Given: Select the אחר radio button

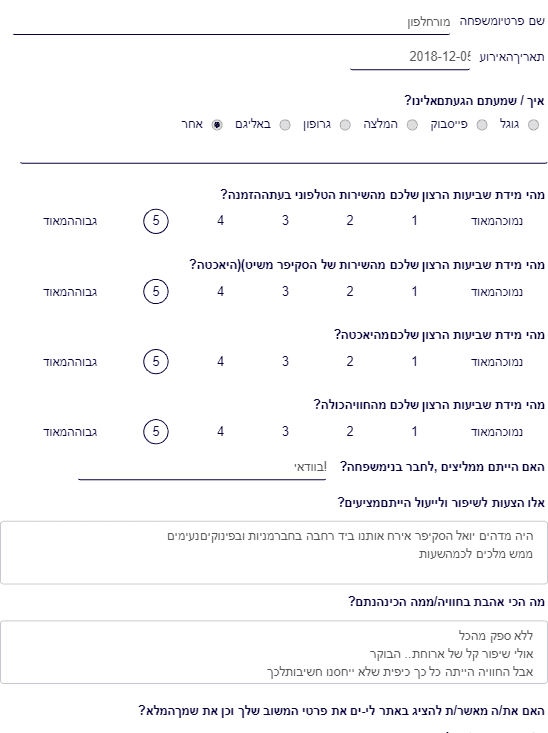Looking at the screenshot, I should [216, 125].
